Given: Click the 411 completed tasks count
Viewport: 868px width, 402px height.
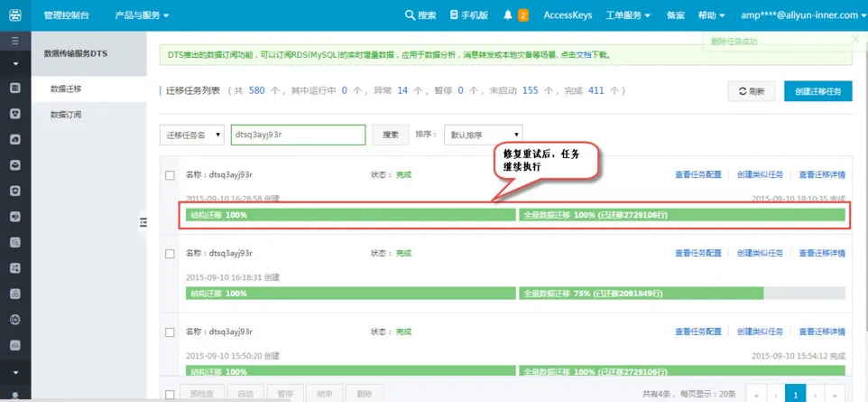Looking at the screenshot, I should pos(596,90).
